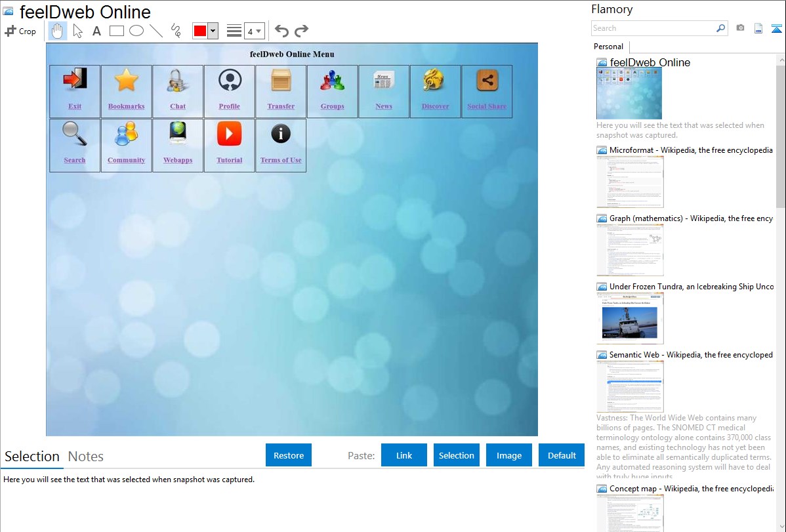The width and height of the screenshot is (786, 532).
Task: Select the hand pan tool
Action: point(57,31)
